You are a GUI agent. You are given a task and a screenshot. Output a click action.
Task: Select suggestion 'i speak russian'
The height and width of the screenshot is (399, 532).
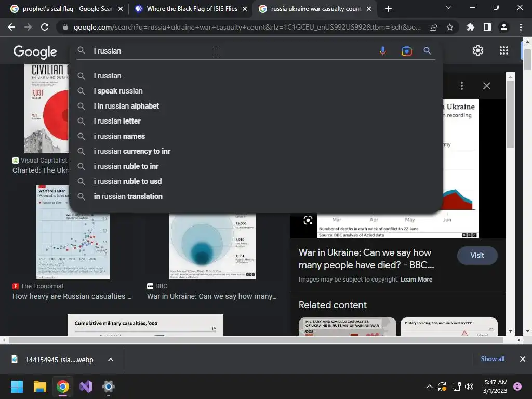(x=256, y=91)
